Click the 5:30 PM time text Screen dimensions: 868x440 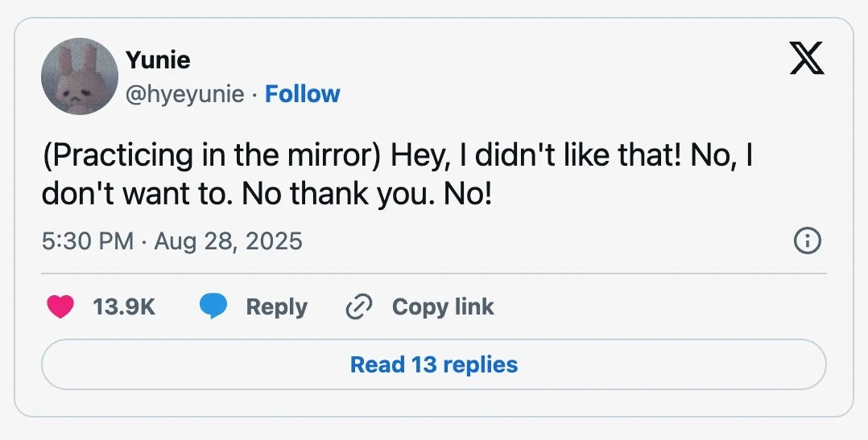point(88,241)
